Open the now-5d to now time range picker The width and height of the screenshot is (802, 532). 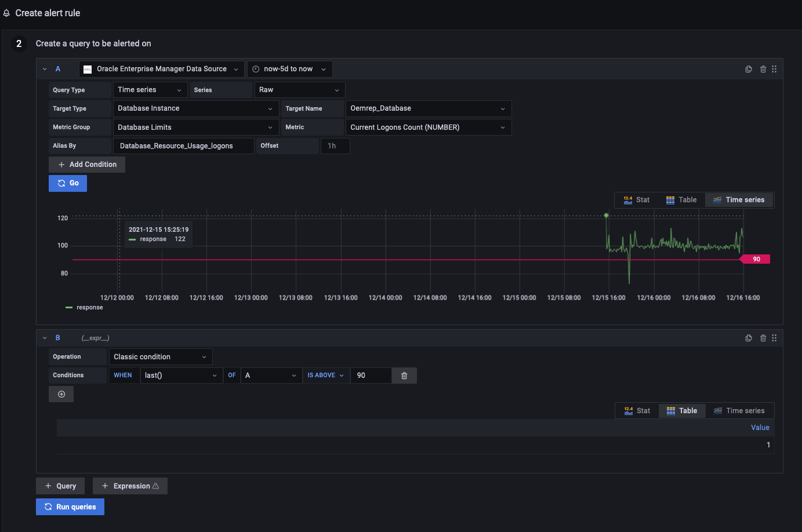pyautogui.click(x=289, y=69)
